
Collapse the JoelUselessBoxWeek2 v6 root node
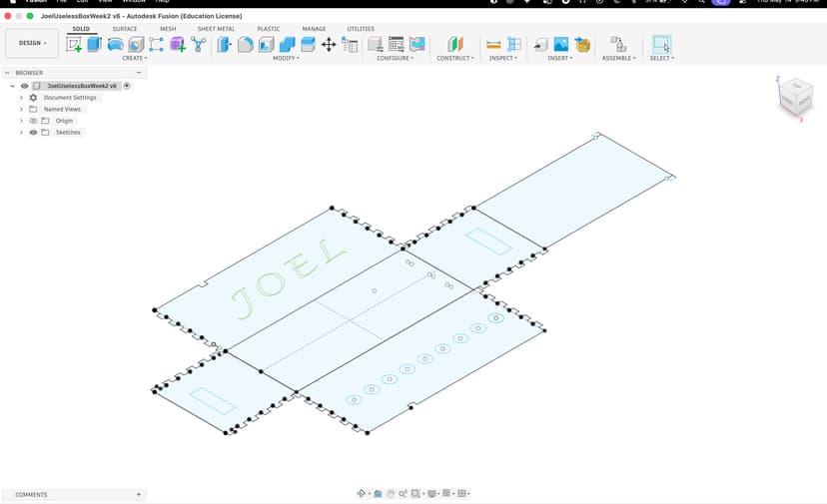click(x=13, y=86)
